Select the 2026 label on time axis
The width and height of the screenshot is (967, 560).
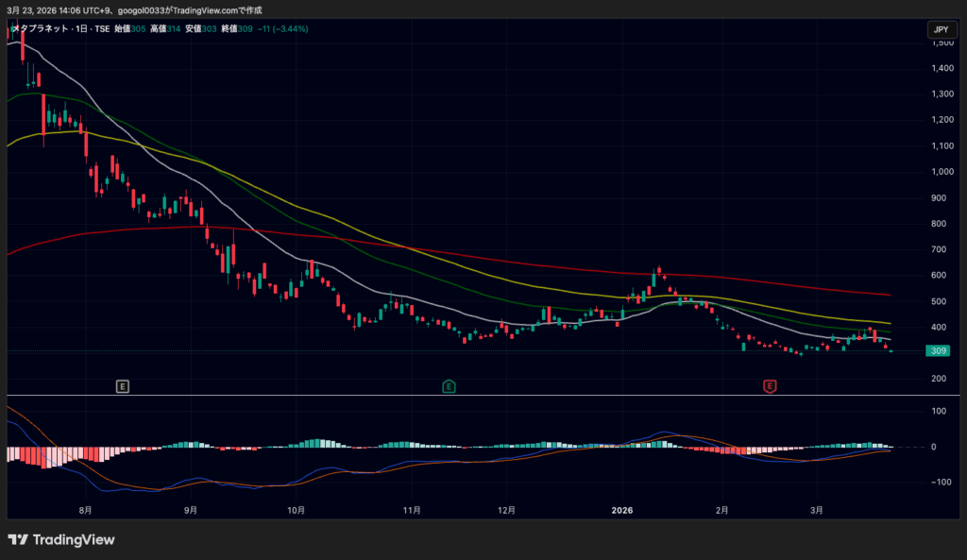coord(624,510)
